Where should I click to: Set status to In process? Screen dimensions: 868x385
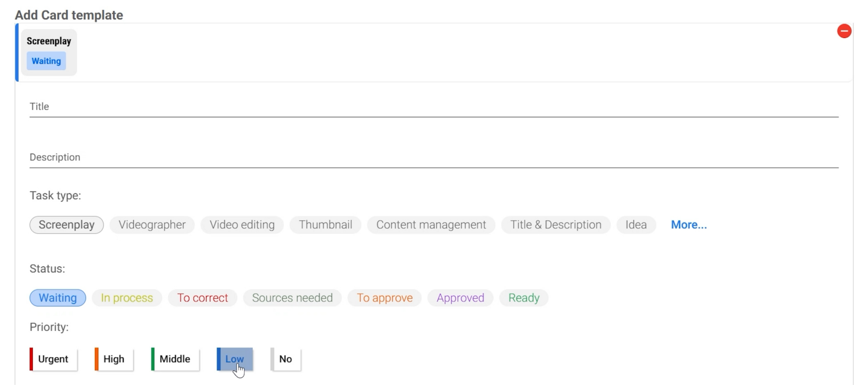pos(127,298)
